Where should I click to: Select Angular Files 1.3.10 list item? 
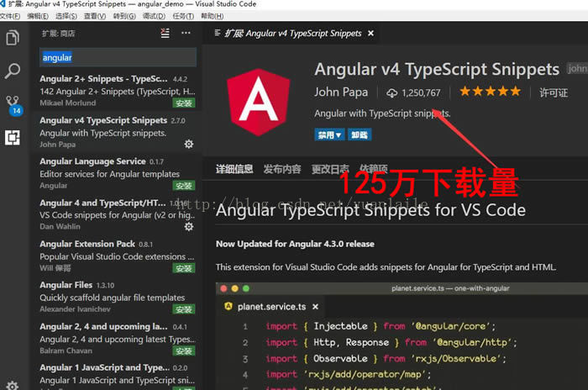click(x=117, y=297)
